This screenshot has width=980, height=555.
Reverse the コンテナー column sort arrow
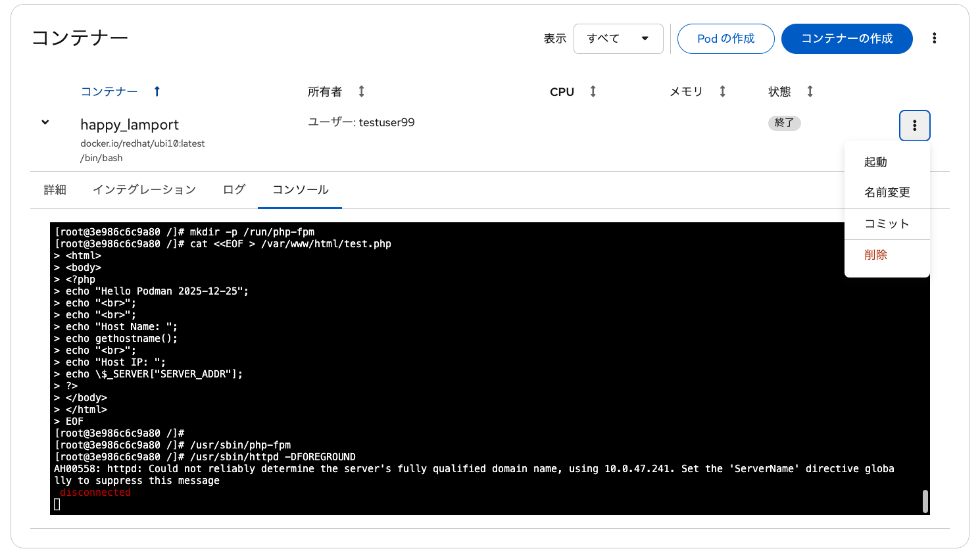coord(157,91)
